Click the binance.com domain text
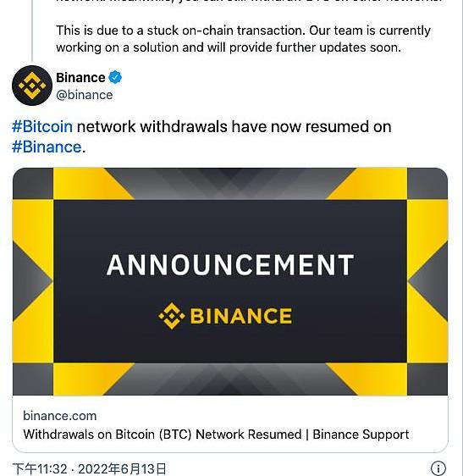 tap(60, 416)
